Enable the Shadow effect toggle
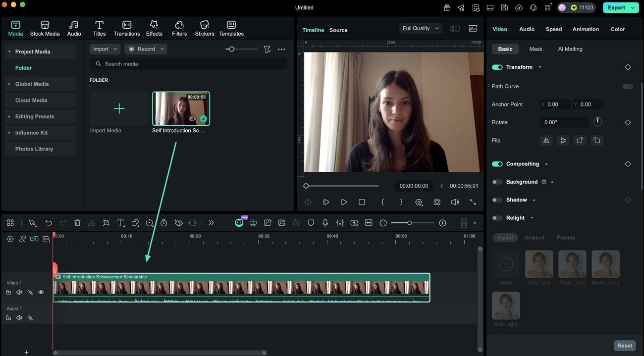The width and height of the screenshot is (644, 356). click(497, 200)
